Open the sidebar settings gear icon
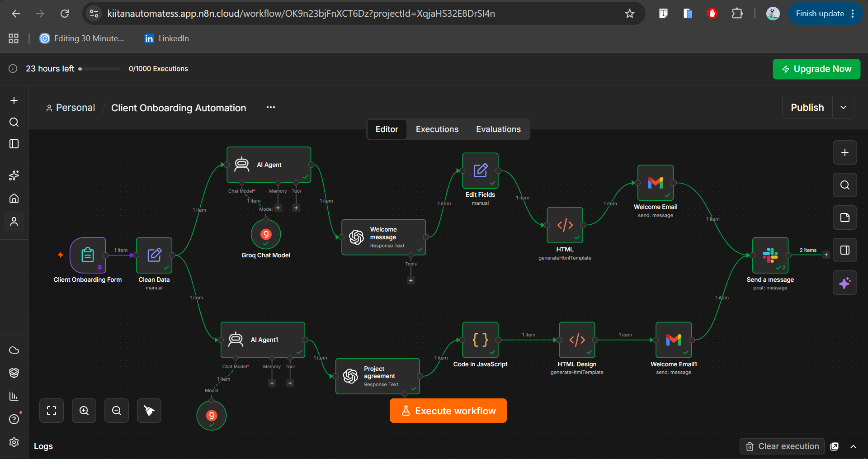The height and width of the screenshot is (459, 868). click(14, 442)
